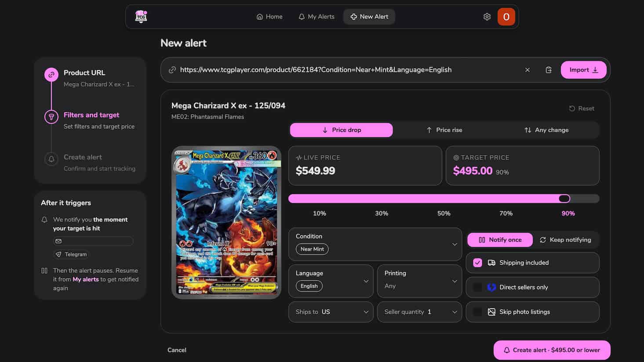Select Price drop alert mode
Screen dimensions: 644x362
pyautogui.click(x=342, y=130)
